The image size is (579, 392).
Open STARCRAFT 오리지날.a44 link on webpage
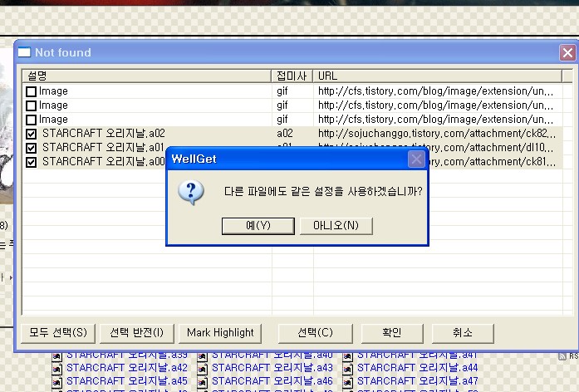418,368
